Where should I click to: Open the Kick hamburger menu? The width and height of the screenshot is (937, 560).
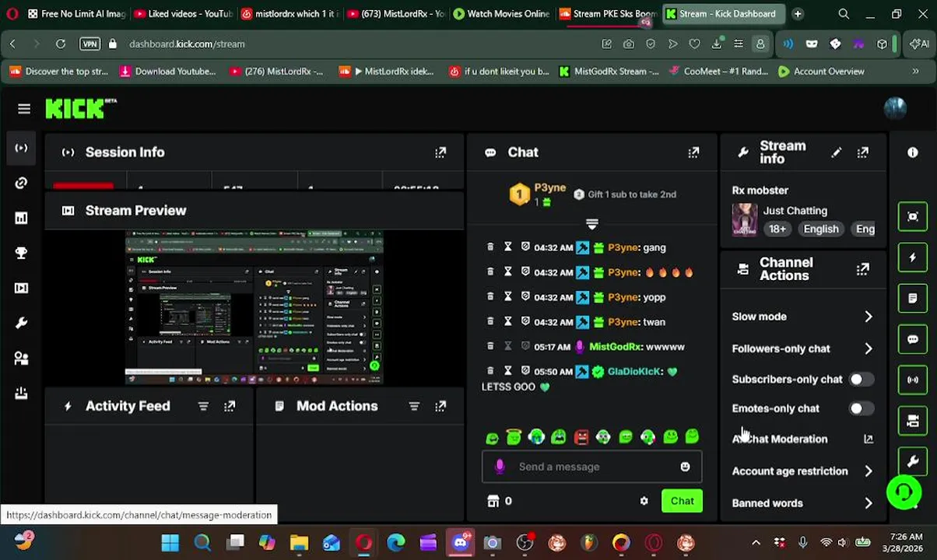[24, 109]
